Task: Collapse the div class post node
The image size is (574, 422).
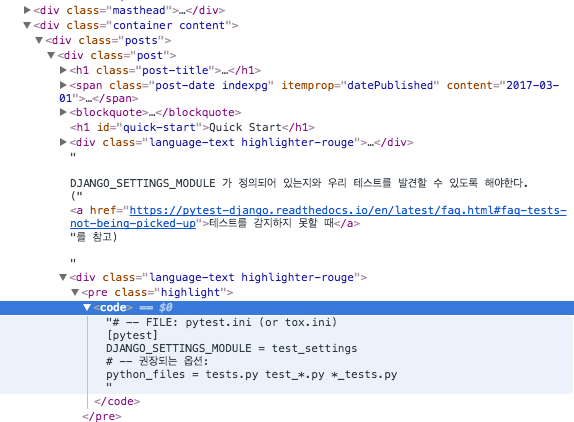Action: pyautogui.click(x=51, y=55)
